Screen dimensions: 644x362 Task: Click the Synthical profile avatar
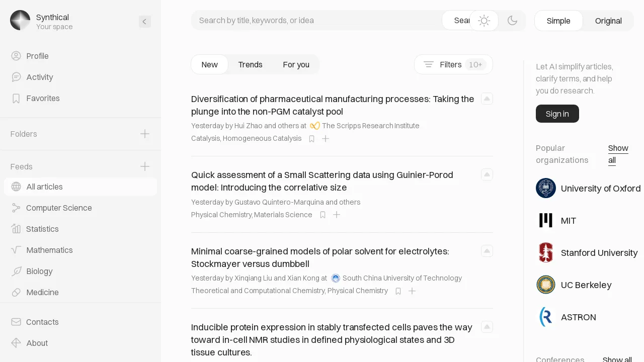click(20, 20)
